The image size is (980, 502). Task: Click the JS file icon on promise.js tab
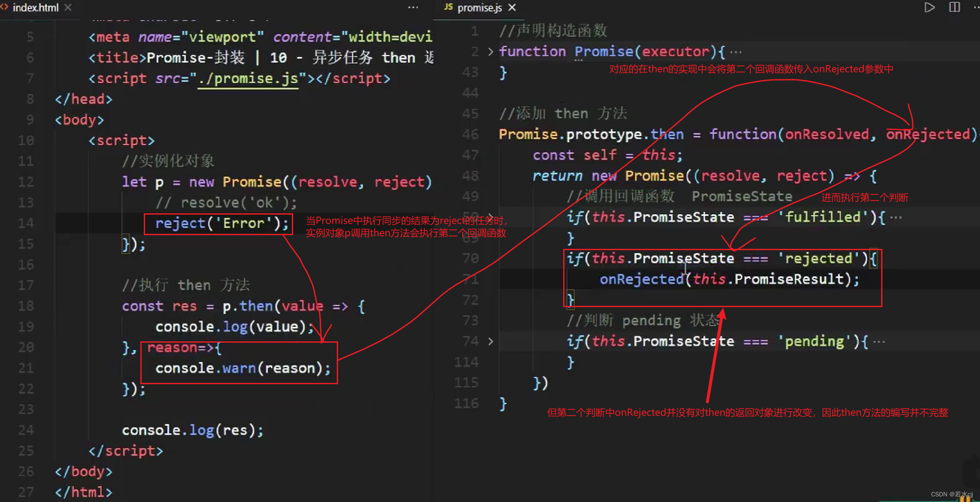[x=448, y=7]
